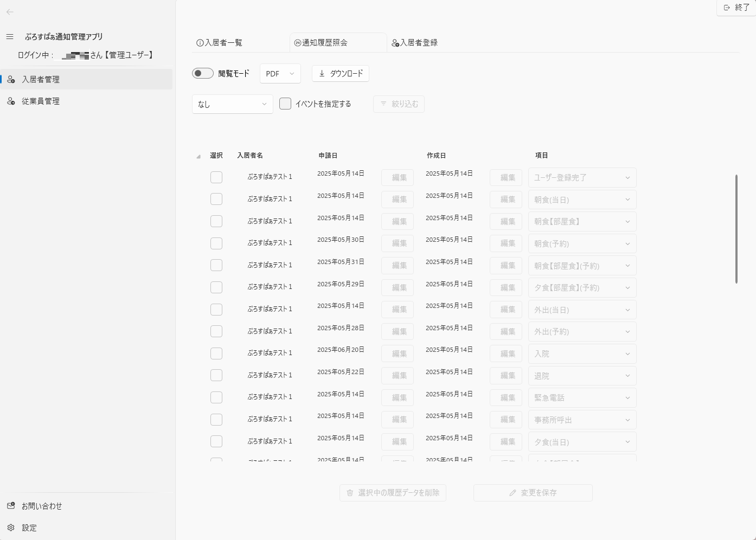Select the first row checkbox for ユーザー登録完了
This screenshot has width=756, height=540.
[x=216, y=177]
